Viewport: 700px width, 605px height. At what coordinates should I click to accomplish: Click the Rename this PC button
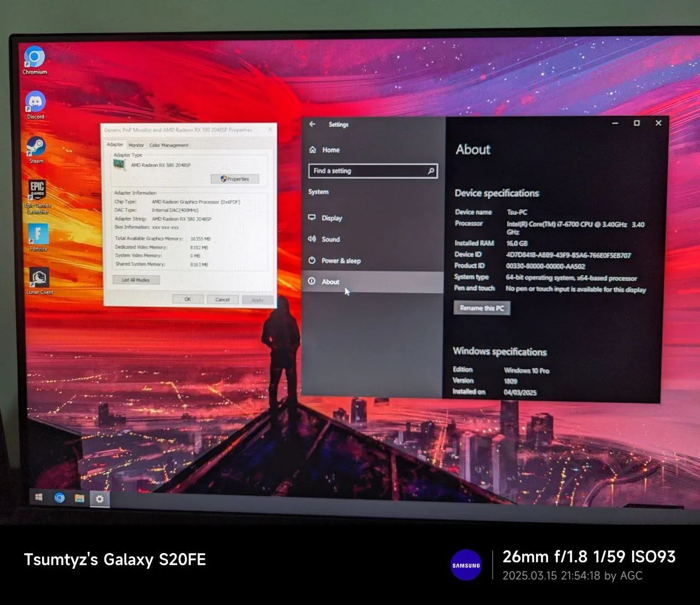click(482, 308)
